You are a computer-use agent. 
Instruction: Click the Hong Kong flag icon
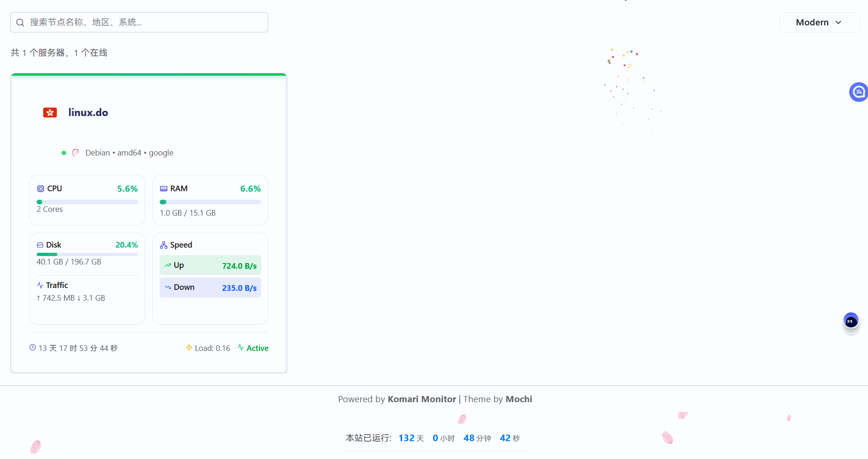50,113
